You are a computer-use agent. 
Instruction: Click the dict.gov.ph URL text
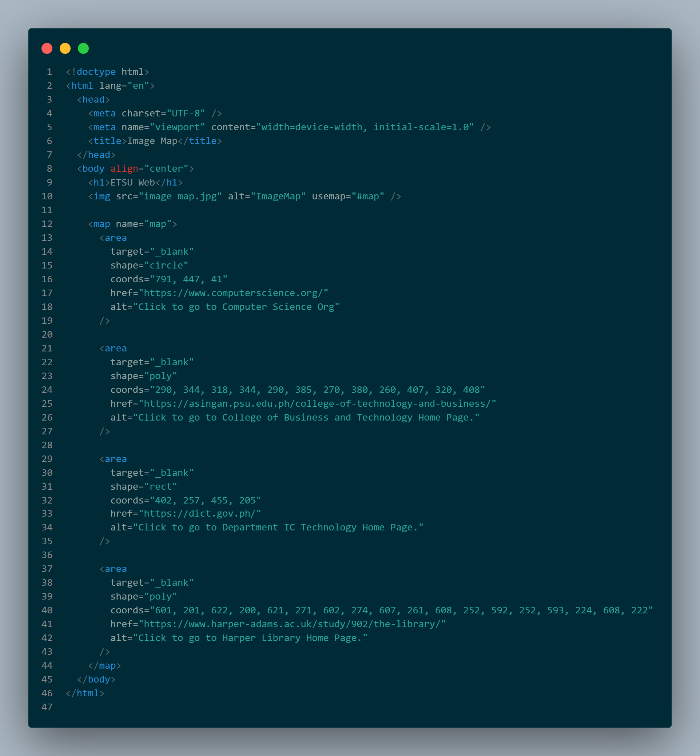200,514
